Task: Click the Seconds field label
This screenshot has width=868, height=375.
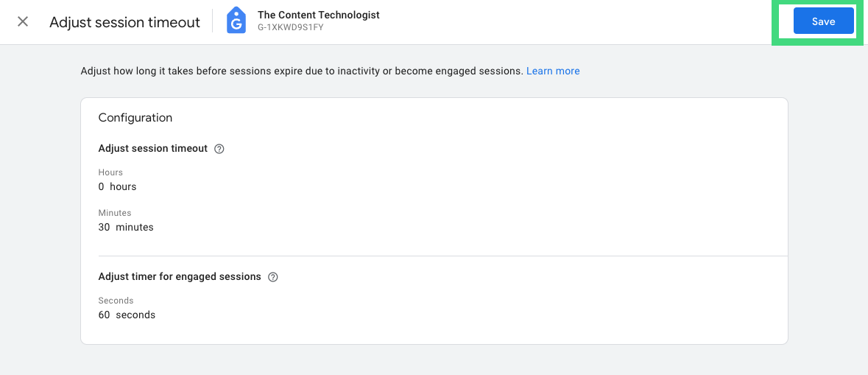Action: click(116, 301)
